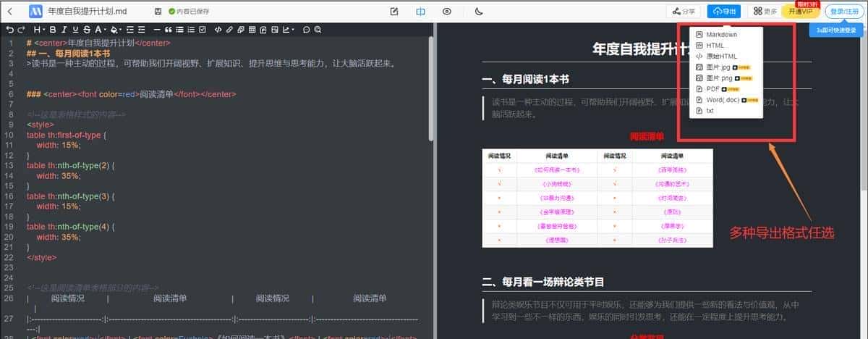Choose HTML export format
Viewport: 868px width, 339px height.
[x=716, y=46]
